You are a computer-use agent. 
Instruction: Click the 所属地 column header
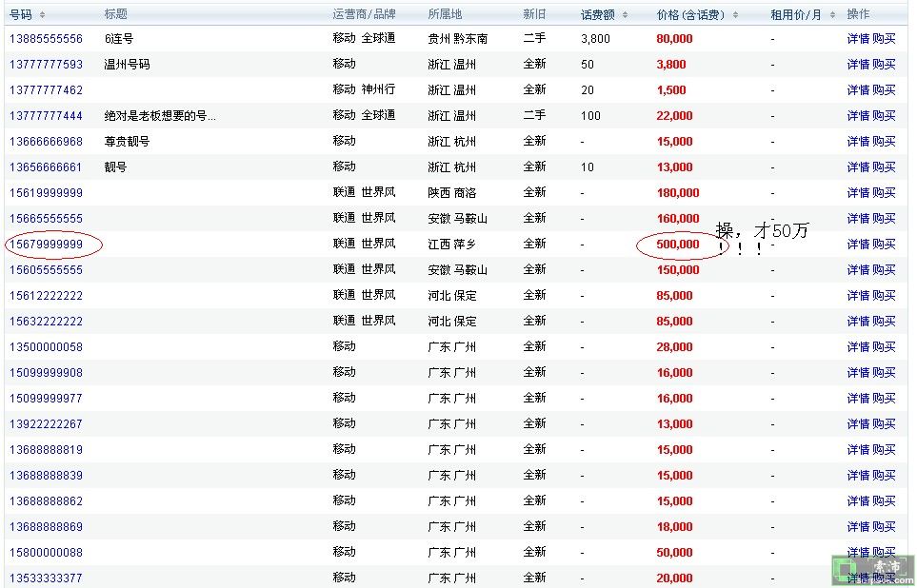coord(445,14)
